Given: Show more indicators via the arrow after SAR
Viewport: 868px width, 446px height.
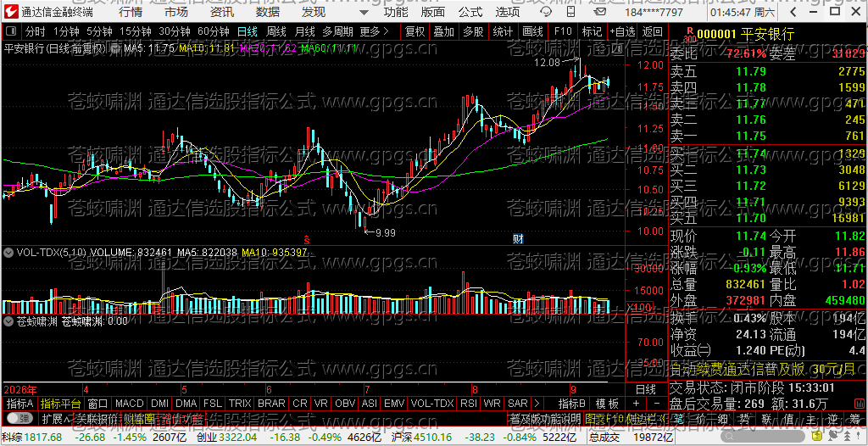Looking at the screenshot, I should pos(537,404).
